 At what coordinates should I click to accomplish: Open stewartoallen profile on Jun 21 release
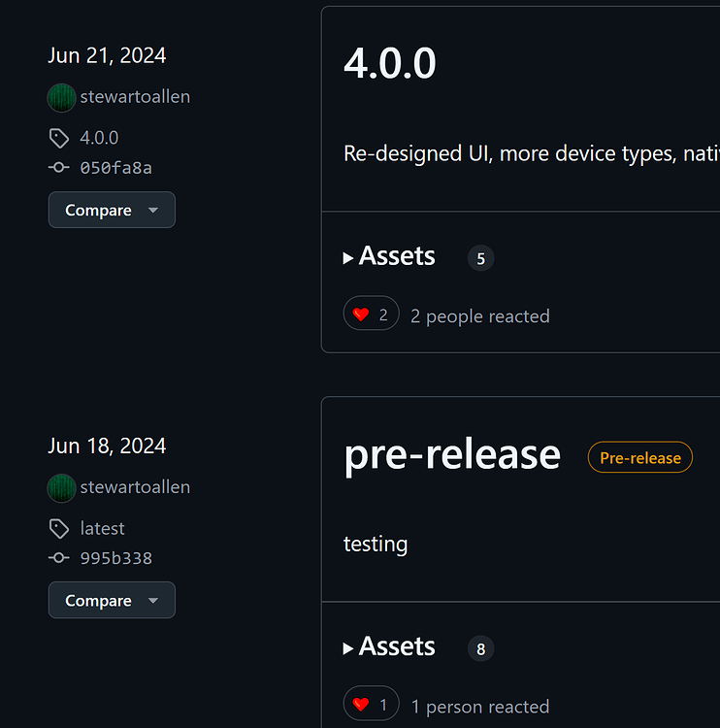point(135,97)
